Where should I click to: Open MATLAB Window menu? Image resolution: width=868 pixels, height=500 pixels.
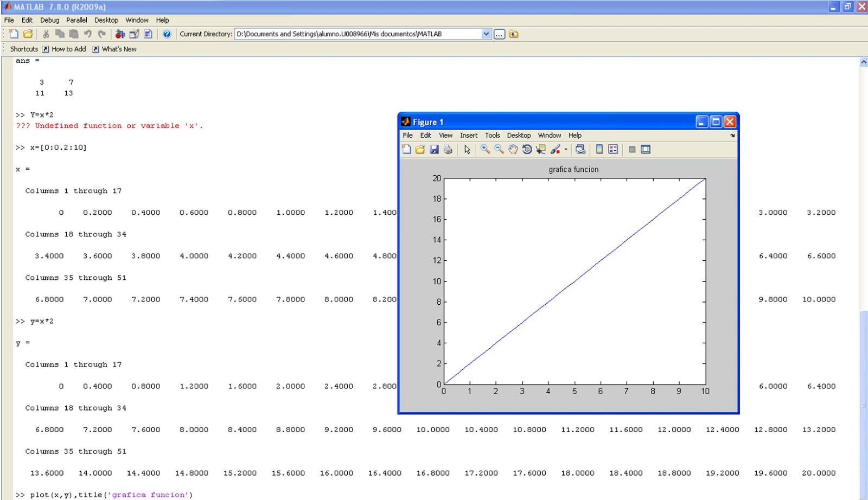(137, 20)
